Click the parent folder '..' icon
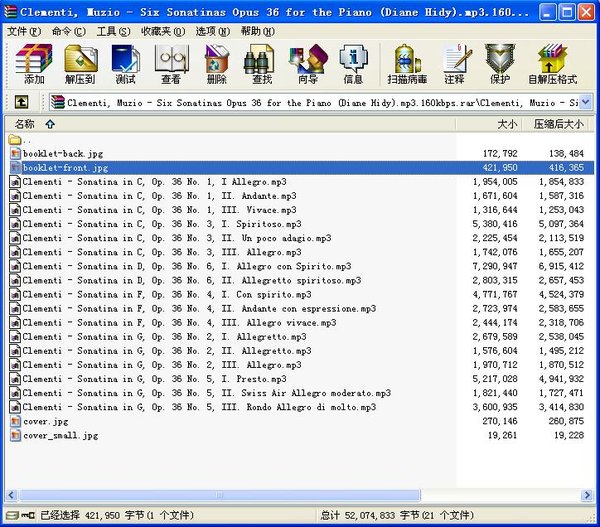600x527 pixels. 15,139
